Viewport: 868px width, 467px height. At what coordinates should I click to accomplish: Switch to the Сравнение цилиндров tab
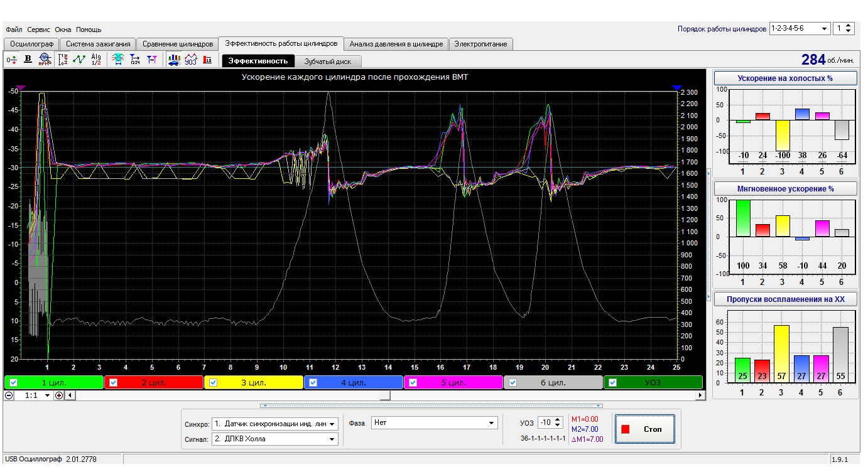(x=178, y=44)
